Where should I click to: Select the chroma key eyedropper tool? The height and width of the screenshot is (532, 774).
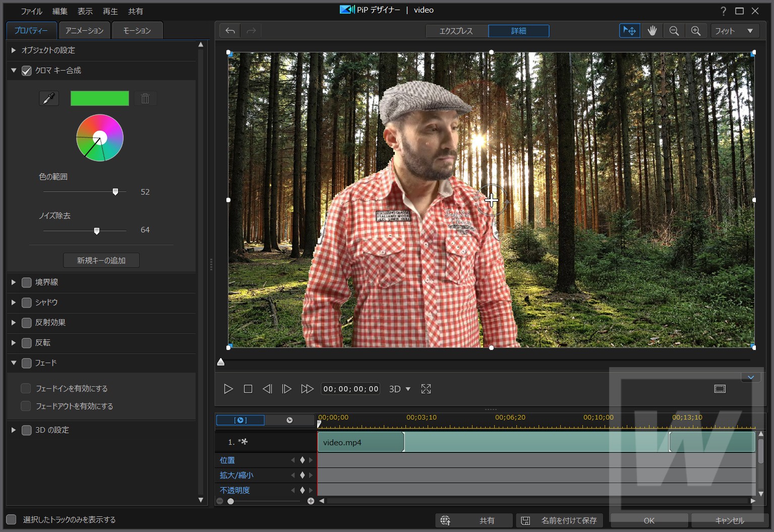[49, 98]
